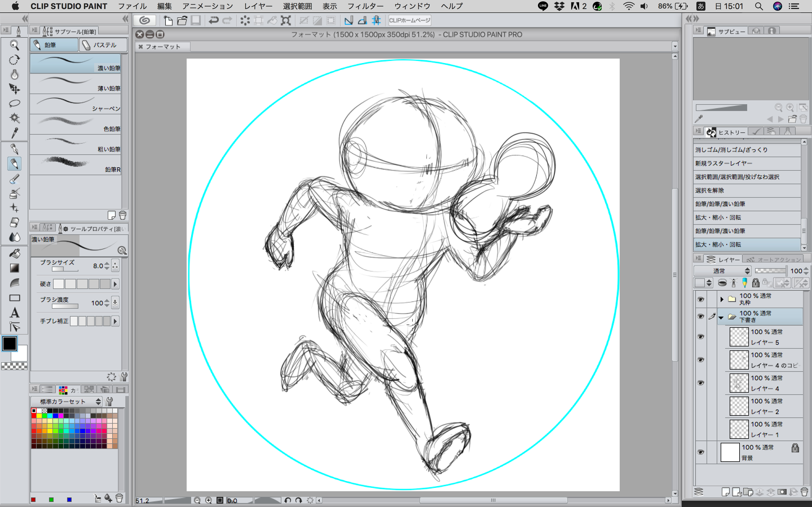
Task: Select the Eraser tool
Action: click(x=14, y=222)
